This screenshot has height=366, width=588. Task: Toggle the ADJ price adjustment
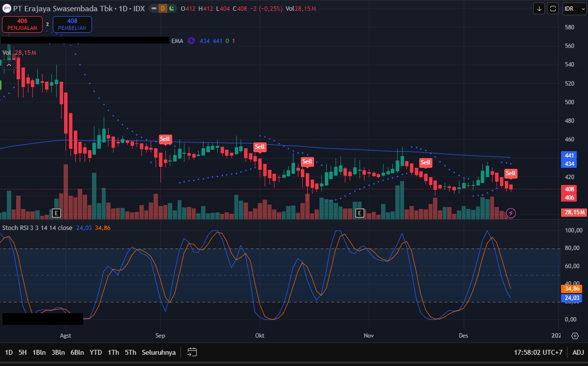tap(578, 352)
